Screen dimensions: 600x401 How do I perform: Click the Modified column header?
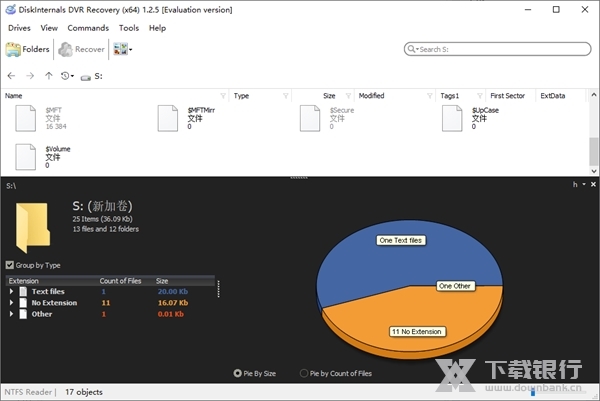tap(372, 96)
